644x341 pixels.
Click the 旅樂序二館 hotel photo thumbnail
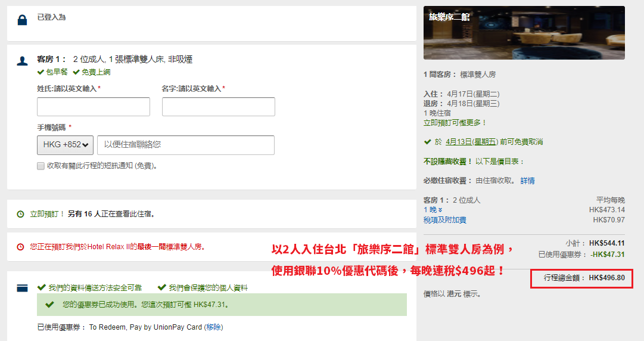pos(524,32)
